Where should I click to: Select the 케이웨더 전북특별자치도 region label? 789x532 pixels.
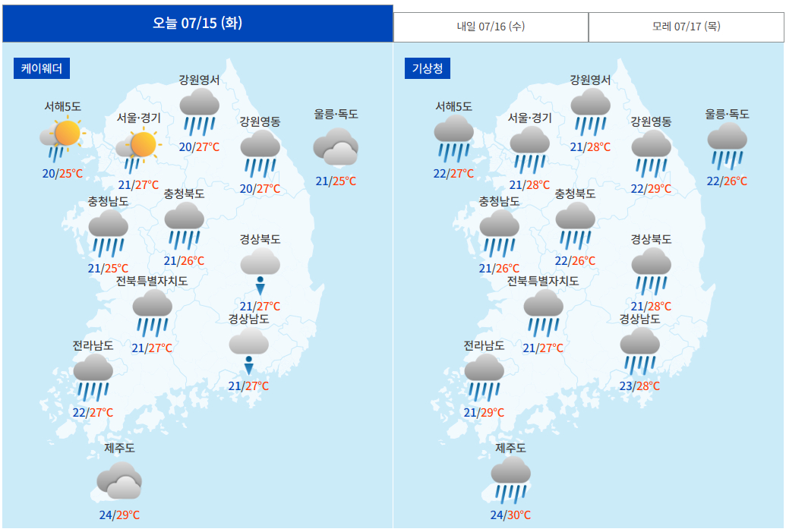coord(152,281)
